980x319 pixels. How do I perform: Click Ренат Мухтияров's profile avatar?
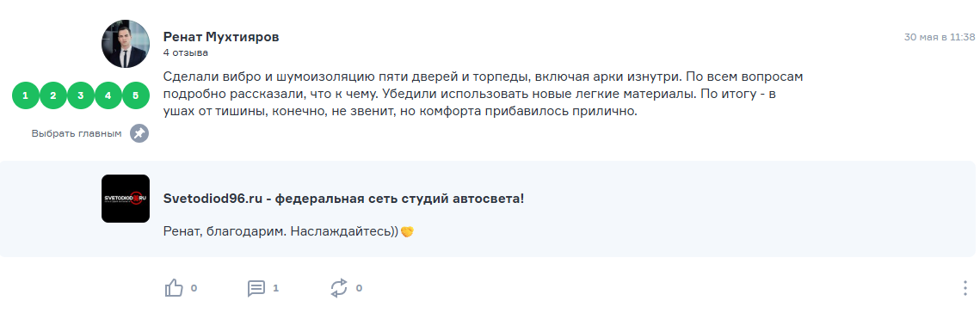point(126,44)
